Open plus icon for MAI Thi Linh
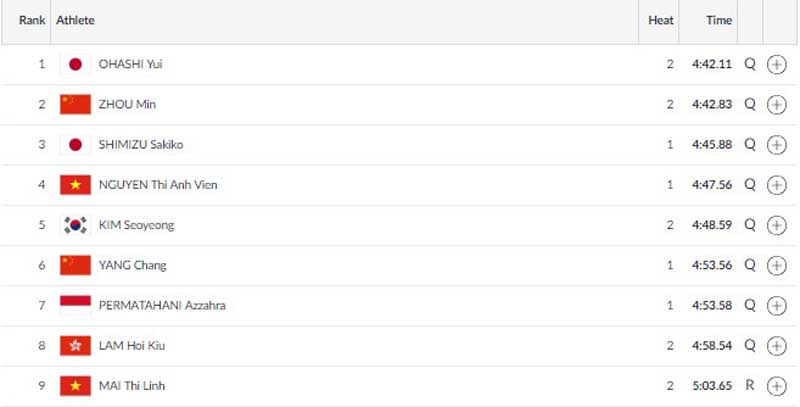The height and width of the screenshot is (407, 800). point(776,385)
